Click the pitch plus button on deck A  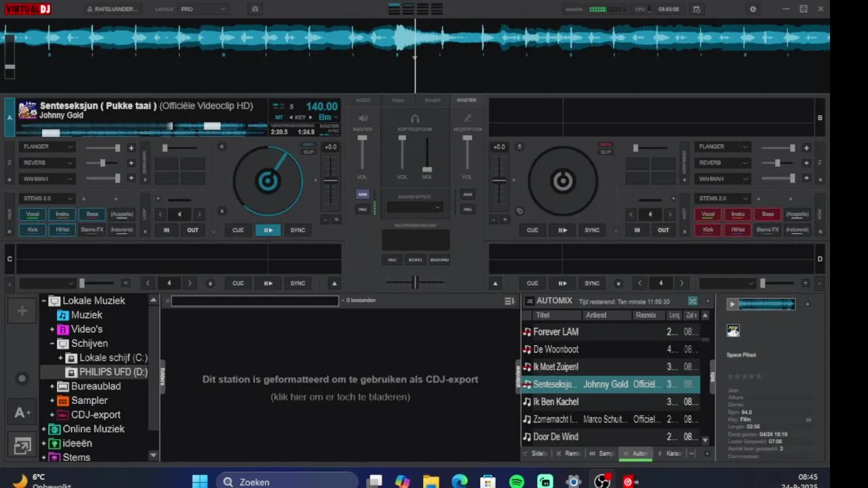point(336,220)
